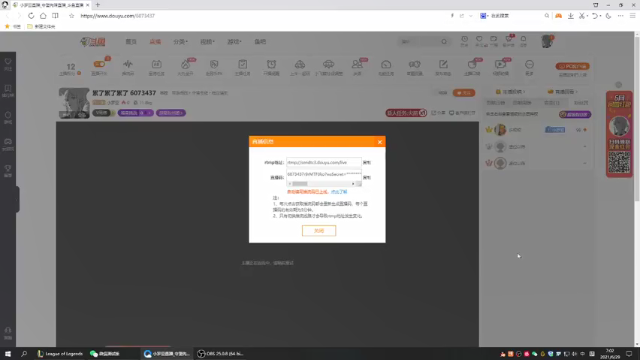Image resolution: width=640 pixels, height=360 pixels.
Task: Expand the categories nav dropdown
Action: click(x=180, y=42)
